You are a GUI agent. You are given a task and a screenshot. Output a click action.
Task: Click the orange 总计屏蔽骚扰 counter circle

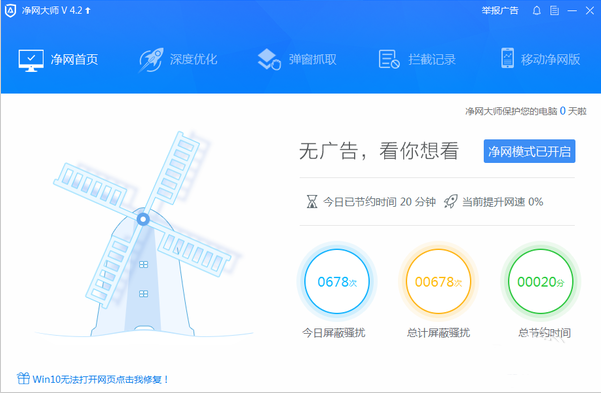pos(438,281)
